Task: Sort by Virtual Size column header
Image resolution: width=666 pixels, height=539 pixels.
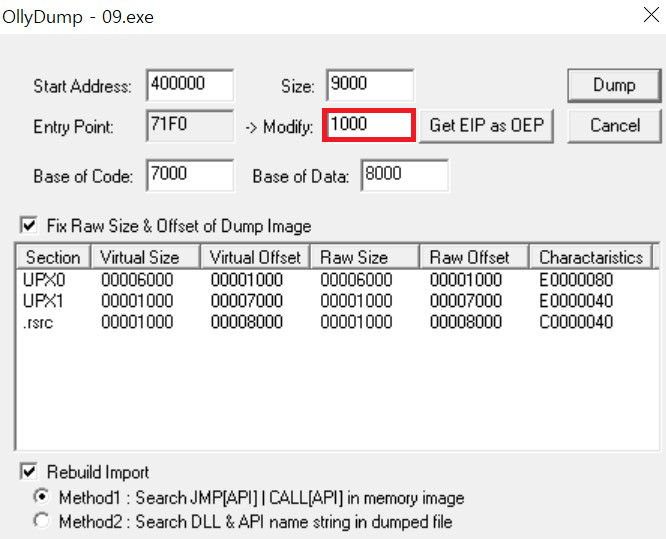Action: click(145, 257)
